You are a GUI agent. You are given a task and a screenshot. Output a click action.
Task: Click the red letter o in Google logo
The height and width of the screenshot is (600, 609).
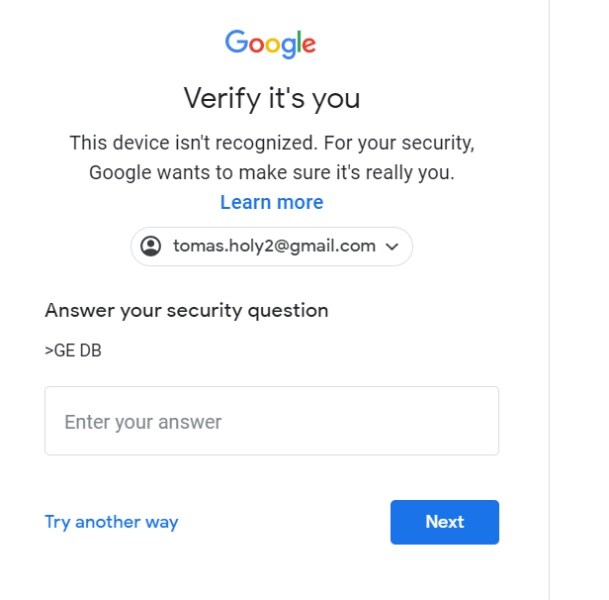click(x=256, y=45)
